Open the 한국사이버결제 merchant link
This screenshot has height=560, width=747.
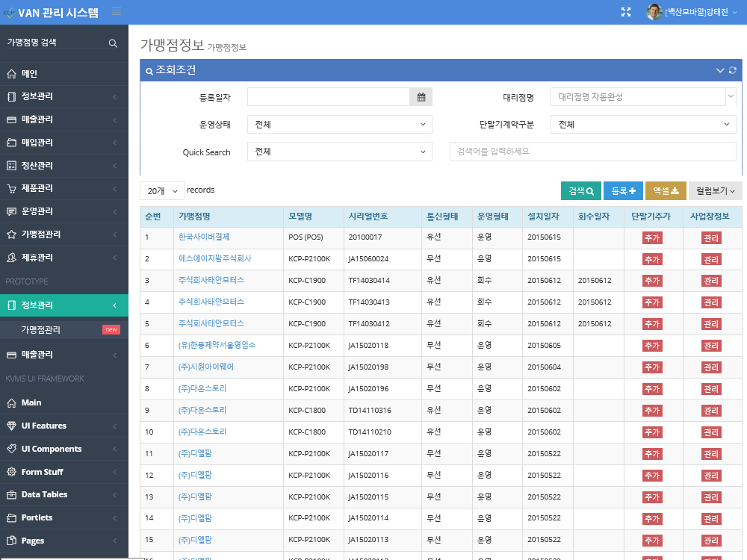(x=204, y=237)
